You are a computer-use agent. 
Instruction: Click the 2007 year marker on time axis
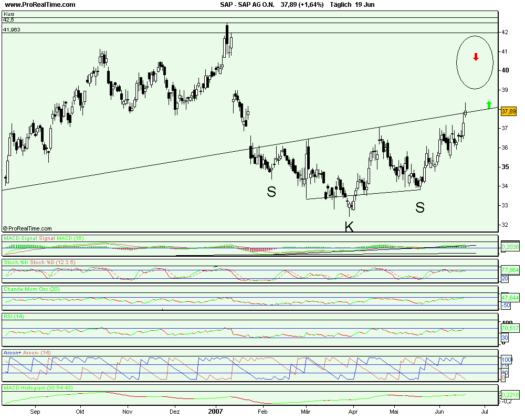[215, 411]
